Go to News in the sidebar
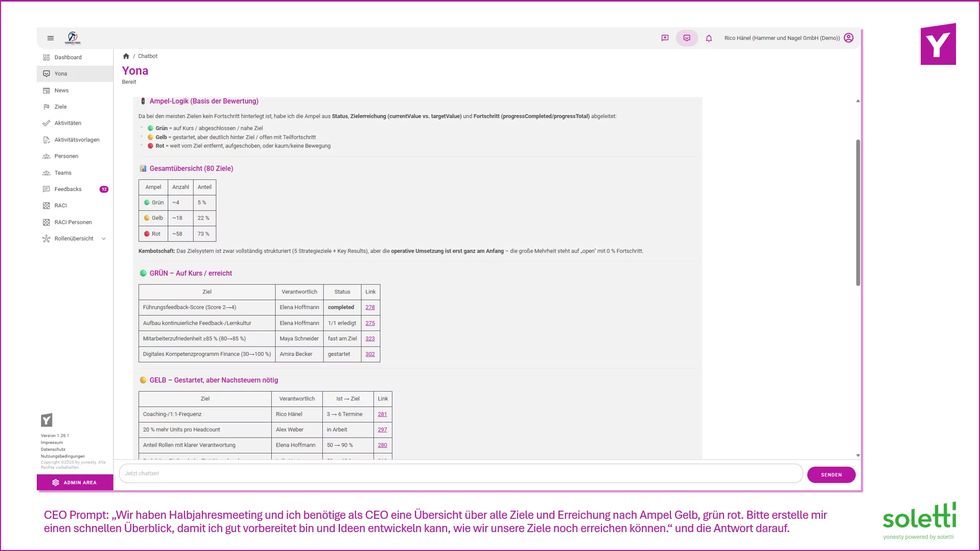 click(75, 90)
